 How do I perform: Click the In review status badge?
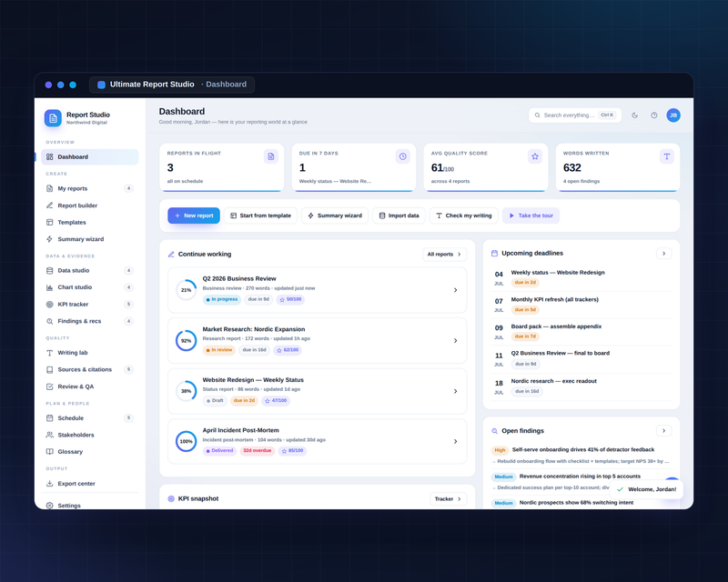pos(218,350)
